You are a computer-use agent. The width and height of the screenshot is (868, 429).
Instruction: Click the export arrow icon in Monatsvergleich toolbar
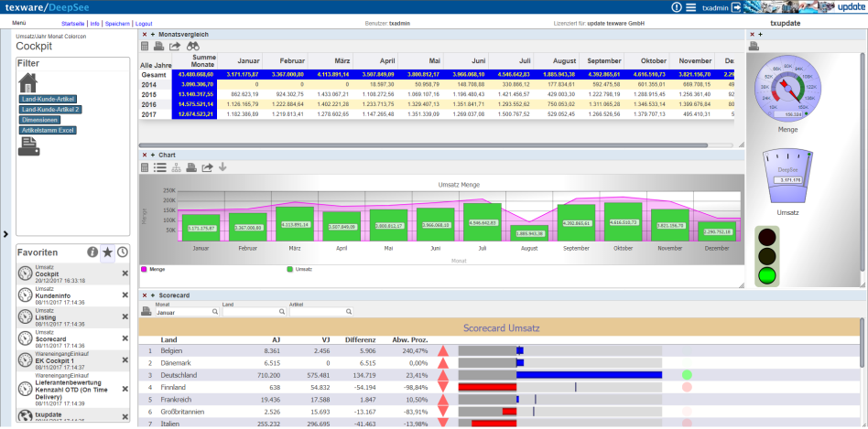pyautogui.click(x=176, y=46)
